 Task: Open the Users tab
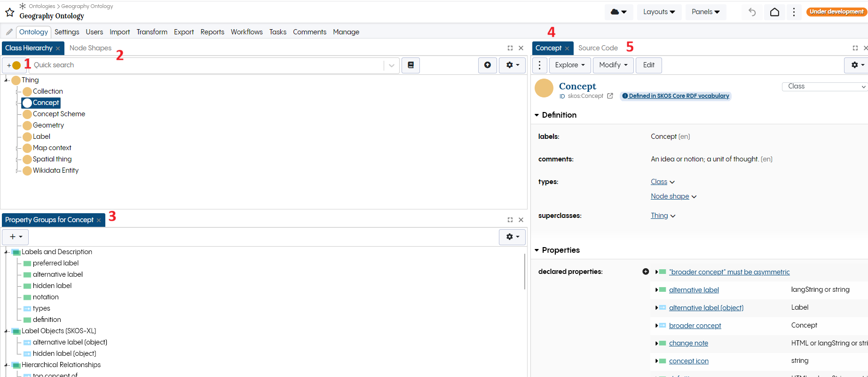94,32
